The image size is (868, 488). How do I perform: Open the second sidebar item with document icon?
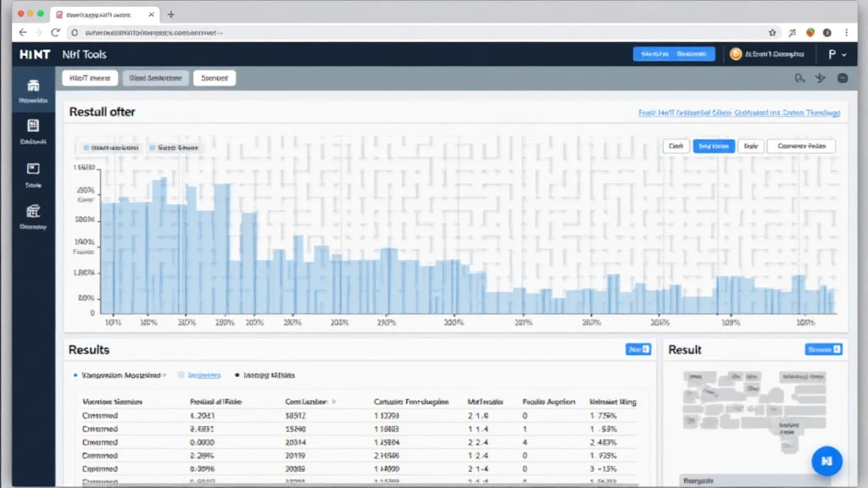click(x=33, y=126)
